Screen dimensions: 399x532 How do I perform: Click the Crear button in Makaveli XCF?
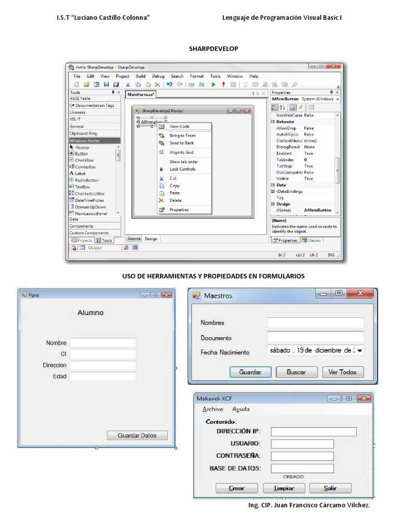point(236,488)
